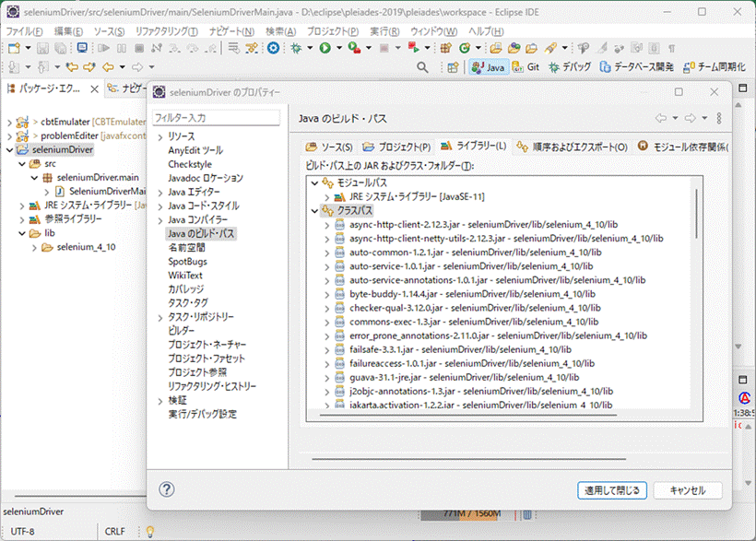Switch to the 順序およびエクスポート(O) tab
The height and width of the screenshot is (541, 756).
coord(572,147)
